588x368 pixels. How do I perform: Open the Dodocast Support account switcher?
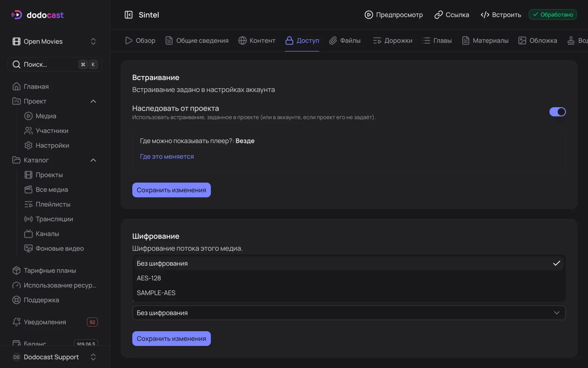click(x=54, y=357)
